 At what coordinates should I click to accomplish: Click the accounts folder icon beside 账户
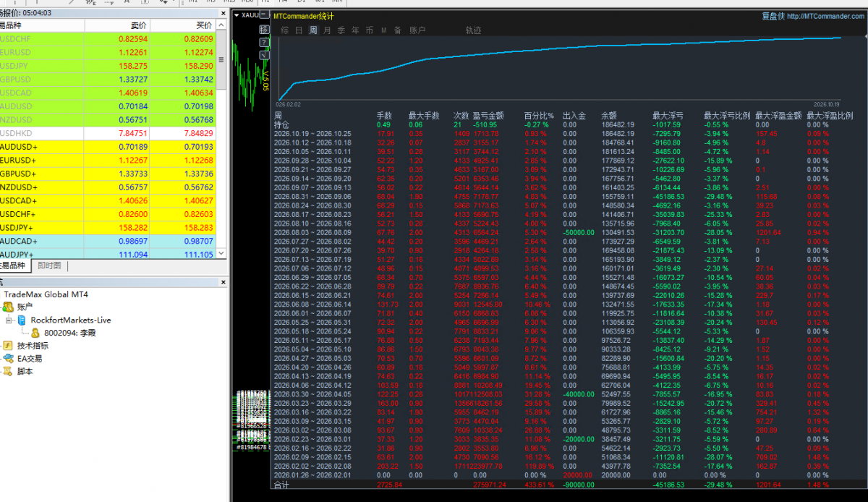8,307
